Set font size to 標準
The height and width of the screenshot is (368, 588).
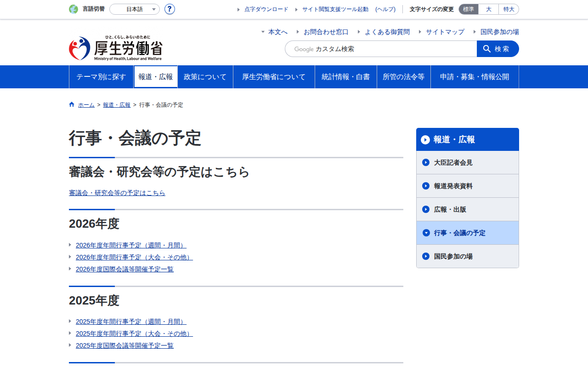pyautogui.click(x=469, y=9)
